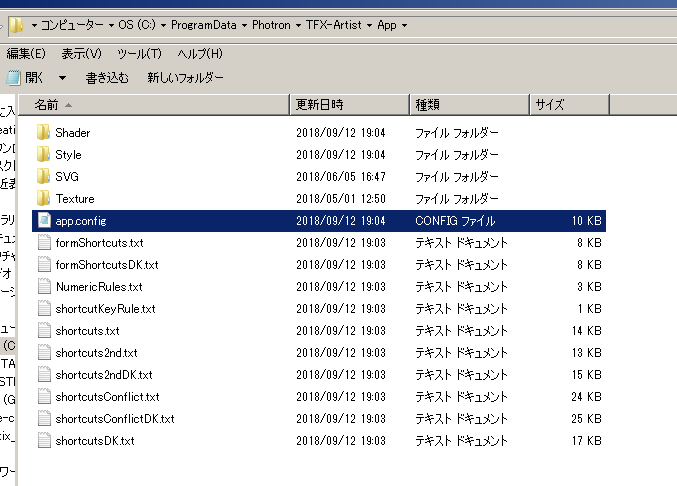Navigate to Photron in address bar
This screenshot has width=677, height=486.
[271, 25]
